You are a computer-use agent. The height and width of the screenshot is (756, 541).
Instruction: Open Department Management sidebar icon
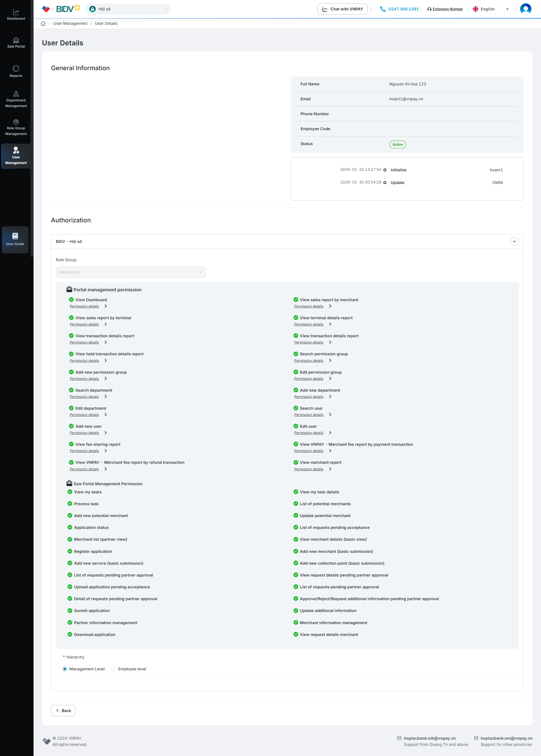[16, 94]
